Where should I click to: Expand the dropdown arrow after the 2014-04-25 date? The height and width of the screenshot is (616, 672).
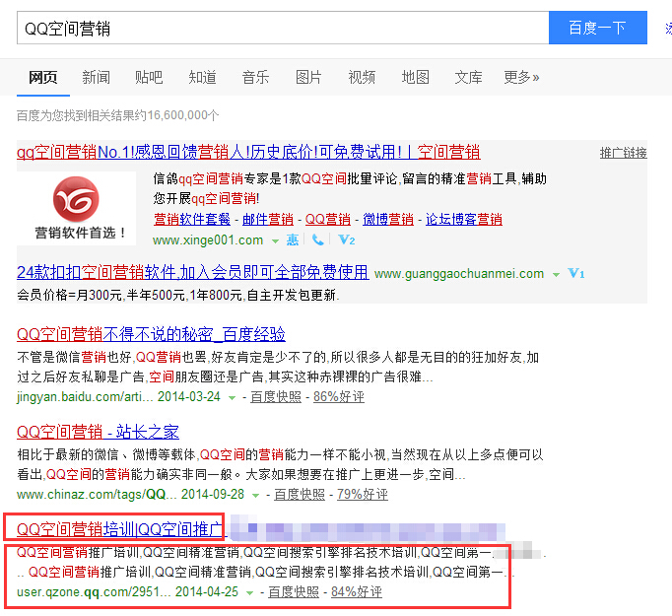point(249,593)
